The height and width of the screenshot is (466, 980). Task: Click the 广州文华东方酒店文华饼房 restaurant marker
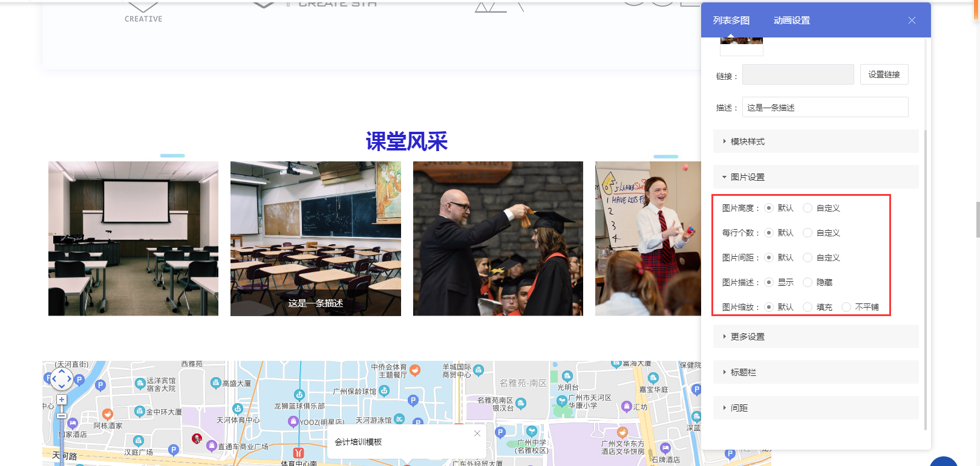click(x=622, y=432)
